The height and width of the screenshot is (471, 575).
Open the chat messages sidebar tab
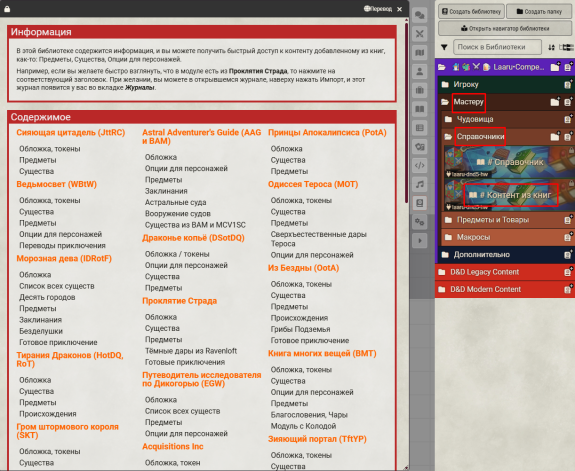[x=420, y=15]
